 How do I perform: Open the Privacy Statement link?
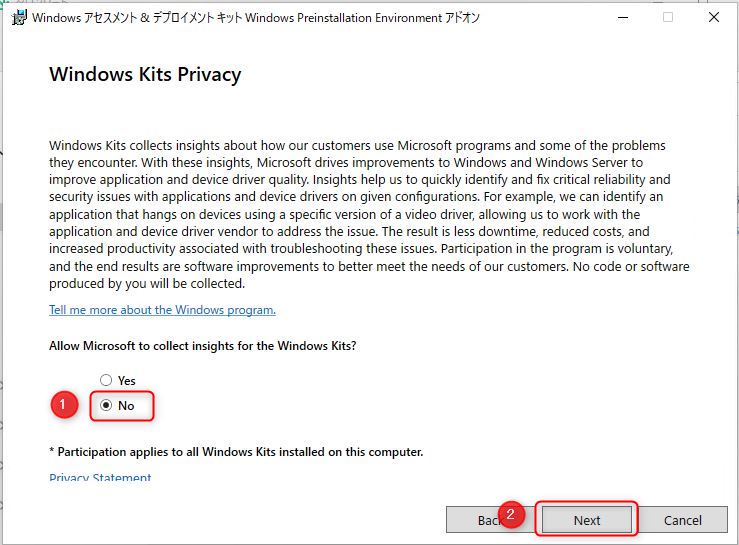pos(100,478)
